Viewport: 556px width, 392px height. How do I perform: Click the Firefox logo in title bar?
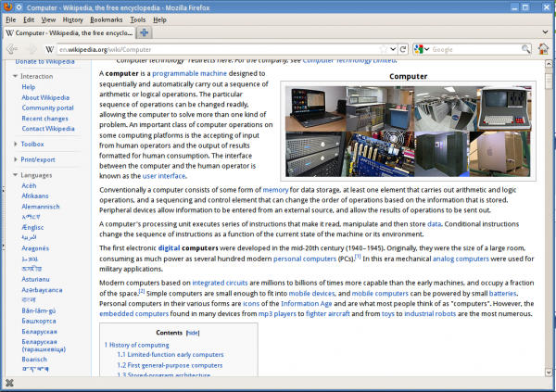7,7
